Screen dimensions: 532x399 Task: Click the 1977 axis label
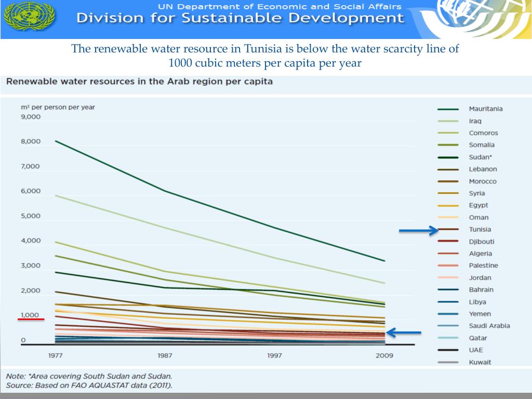[55, 356]
